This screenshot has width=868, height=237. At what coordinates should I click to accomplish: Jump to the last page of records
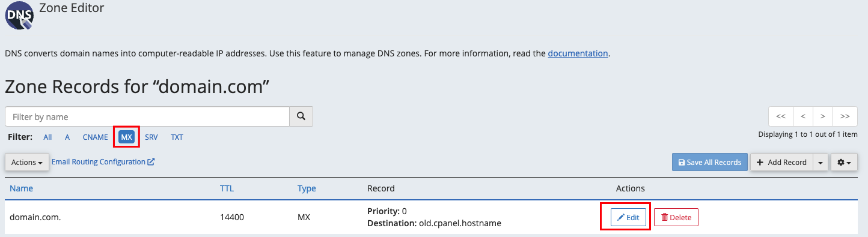coord(845,116)
